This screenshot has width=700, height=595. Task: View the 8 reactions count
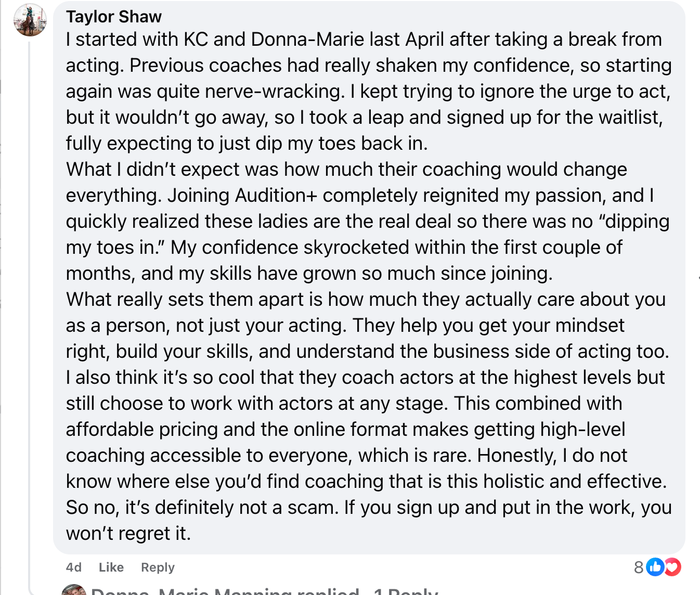coord(639,567)
